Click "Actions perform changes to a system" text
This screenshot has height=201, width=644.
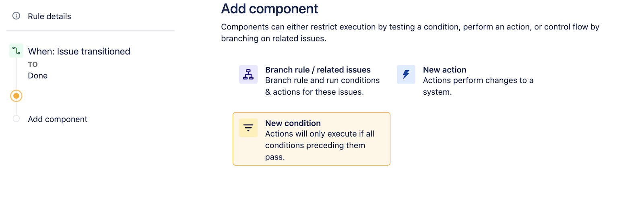click(x=478, y=86)
